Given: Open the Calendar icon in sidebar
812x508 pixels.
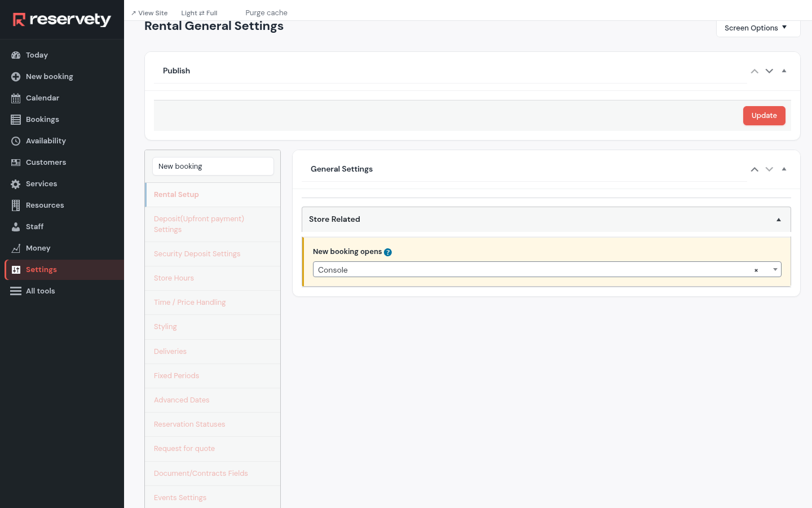Looking at the screenshot, I should [x=16, y=98].
